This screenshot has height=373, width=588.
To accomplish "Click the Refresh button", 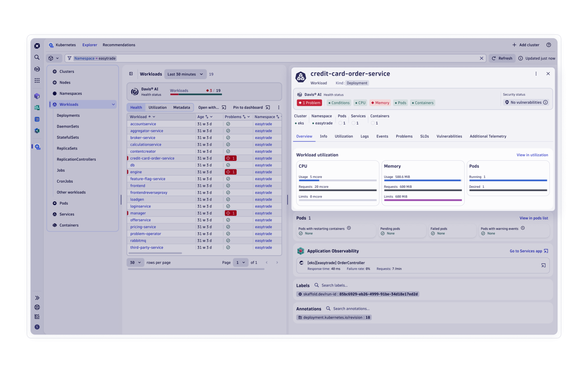I will point(502,58).
